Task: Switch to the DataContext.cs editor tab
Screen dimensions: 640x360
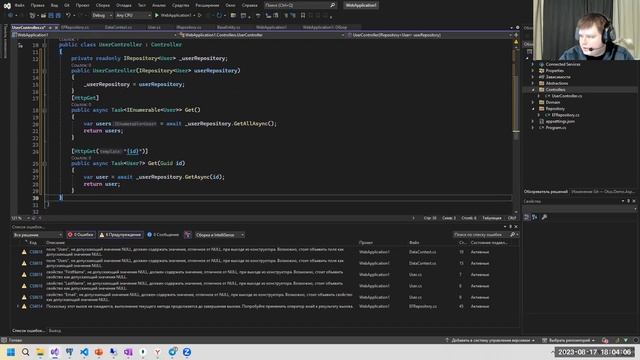Action: [x=118, y=27]
